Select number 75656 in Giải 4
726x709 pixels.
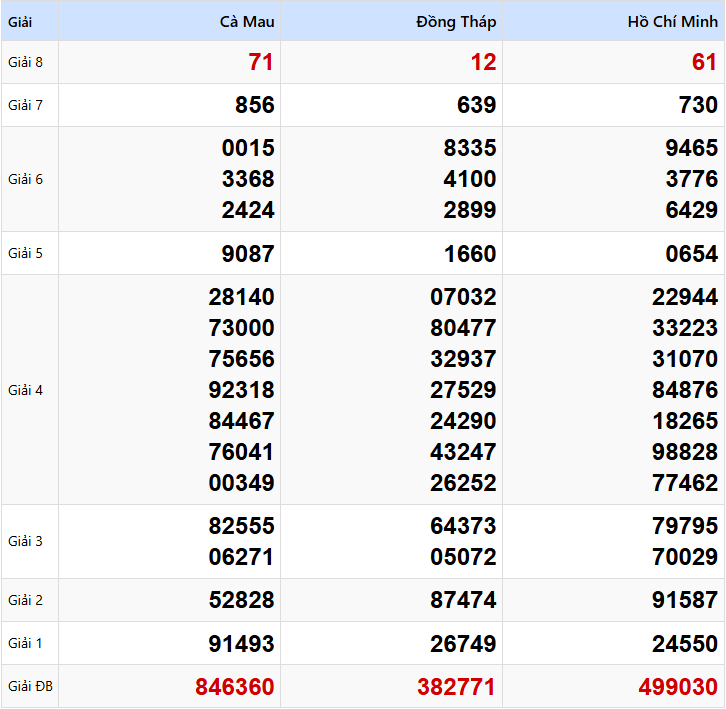tap(241, 359)
